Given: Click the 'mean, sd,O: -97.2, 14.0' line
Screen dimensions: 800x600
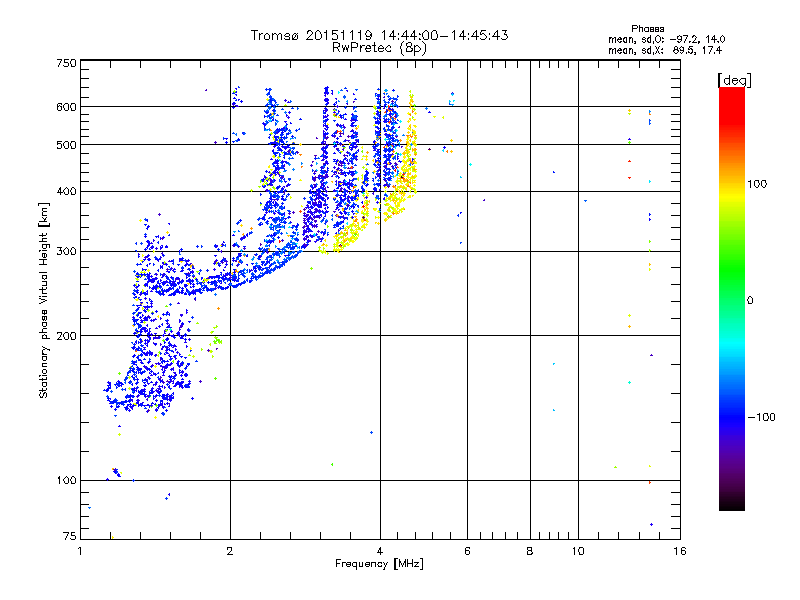Looking at the screenshot, I should (666, 40).
